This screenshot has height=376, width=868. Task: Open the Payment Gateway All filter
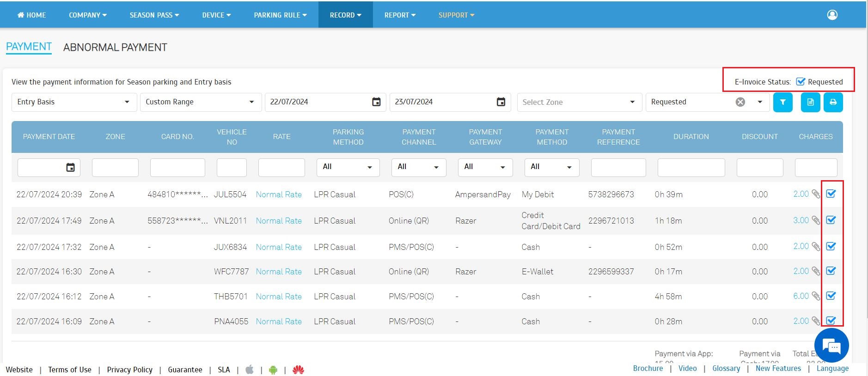point(485,167)
